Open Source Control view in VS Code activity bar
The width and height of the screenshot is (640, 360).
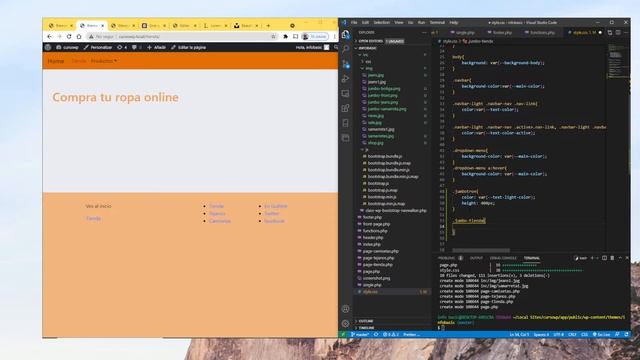[346, 64]
